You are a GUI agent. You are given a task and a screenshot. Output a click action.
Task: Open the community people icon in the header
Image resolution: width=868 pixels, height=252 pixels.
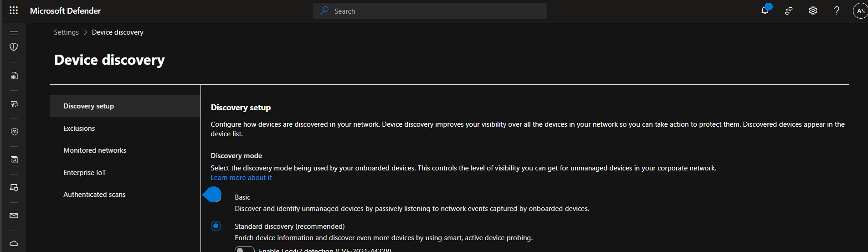[789, 11]
